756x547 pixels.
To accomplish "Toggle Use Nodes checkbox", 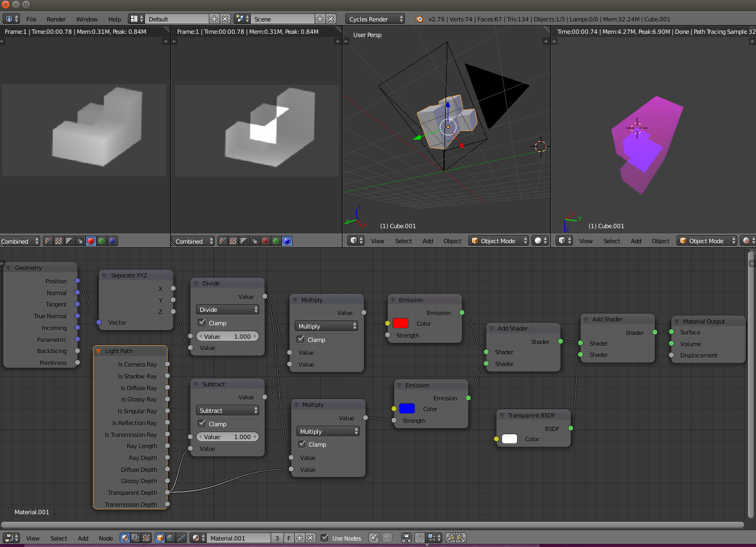I will click(x=324, y=538).
